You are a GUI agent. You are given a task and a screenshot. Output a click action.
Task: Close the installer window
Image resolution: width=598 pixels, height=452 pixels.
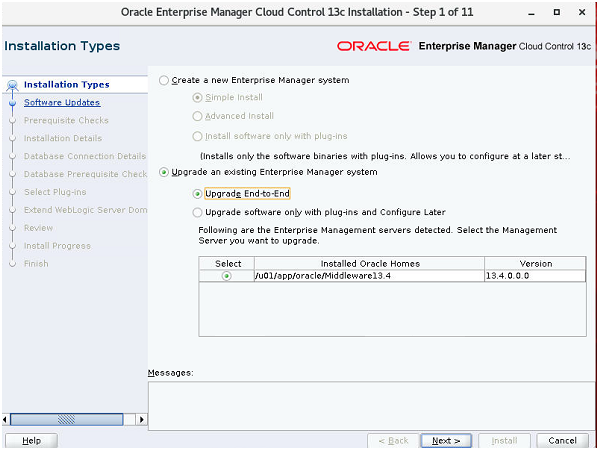click(x=582, y=13)
